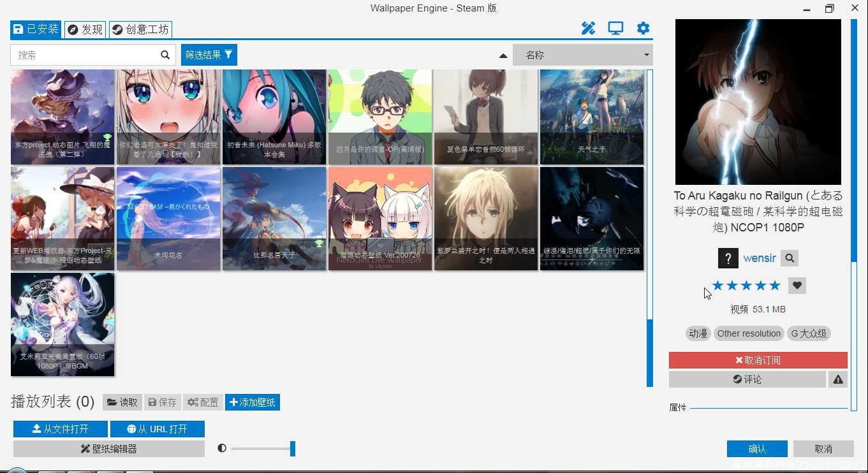Select the 四月是你的谎言 OP wallpaper
The height and width of the screenshot is (473, 868).
click(x=380, y=117)
